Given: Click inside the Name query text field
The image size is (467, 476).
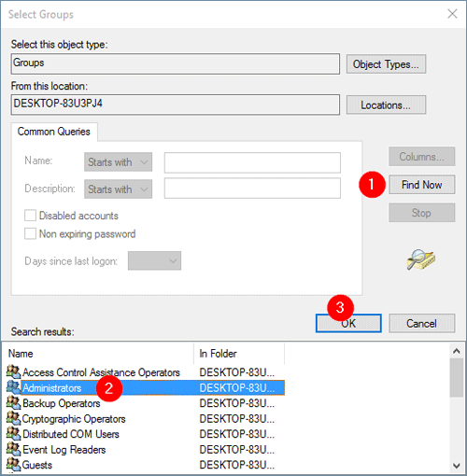Looking at the screenshot, I should (252, 162).
